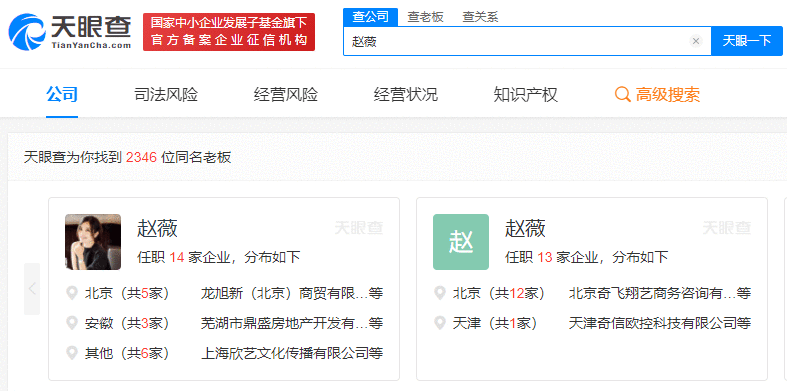
Task: Open the 经营状况 tab
Action: (x=406, y=94)
